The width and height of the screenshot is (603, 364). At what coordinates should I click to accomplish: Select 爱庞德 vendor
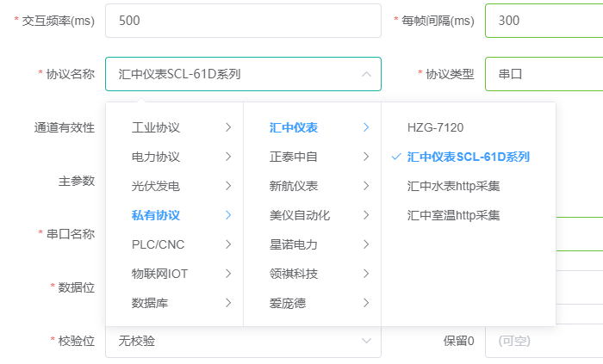point(312,303)
